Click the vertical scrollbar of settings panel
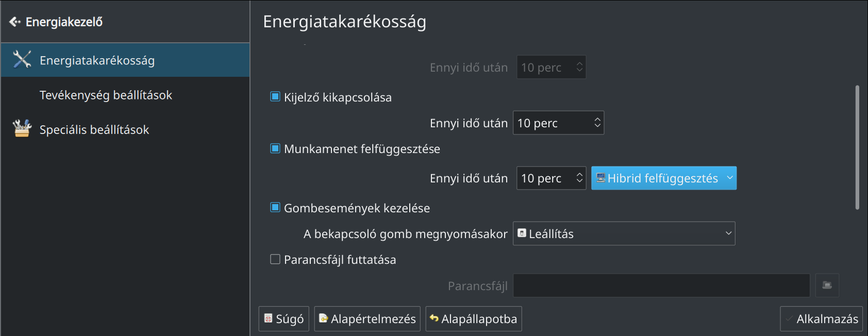This screenshot has height=336, width=868. (x=857, y=147)
